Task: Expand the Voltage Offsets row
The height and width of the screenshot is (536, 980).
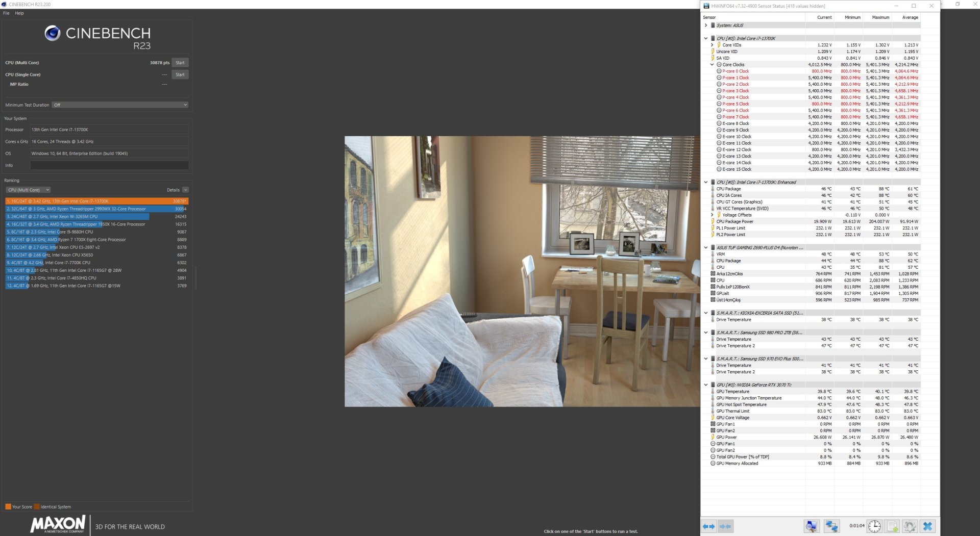Action: [712, 215]
